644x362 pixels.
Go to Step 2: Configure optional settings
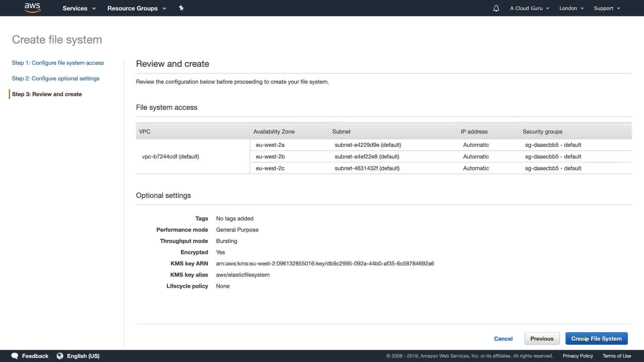coord(56,78)
